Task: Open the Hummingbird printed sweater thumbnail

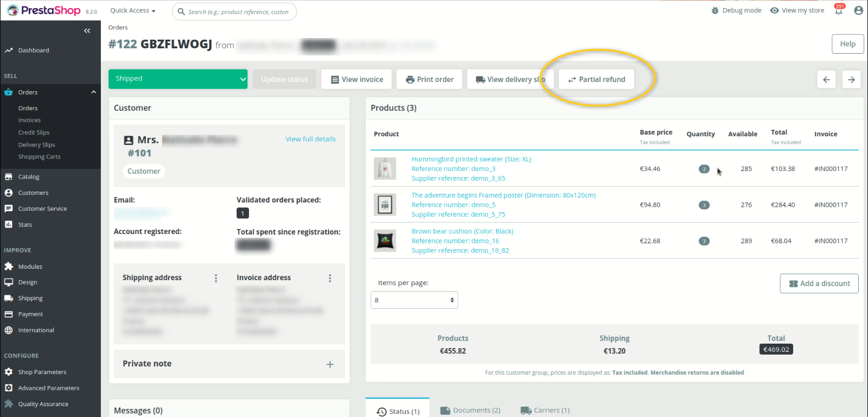Action: tap(385, 169)
